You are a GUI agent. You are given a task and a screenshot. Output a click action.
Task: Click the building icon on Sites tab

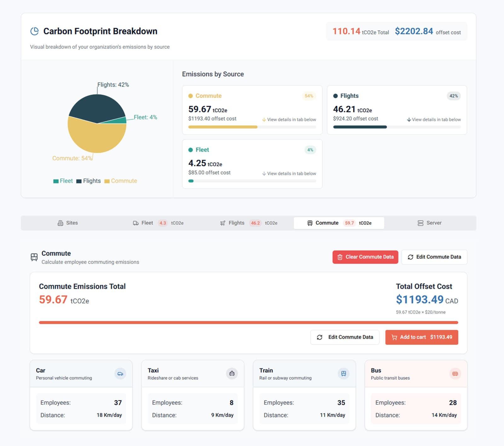(x=60, y=223)
